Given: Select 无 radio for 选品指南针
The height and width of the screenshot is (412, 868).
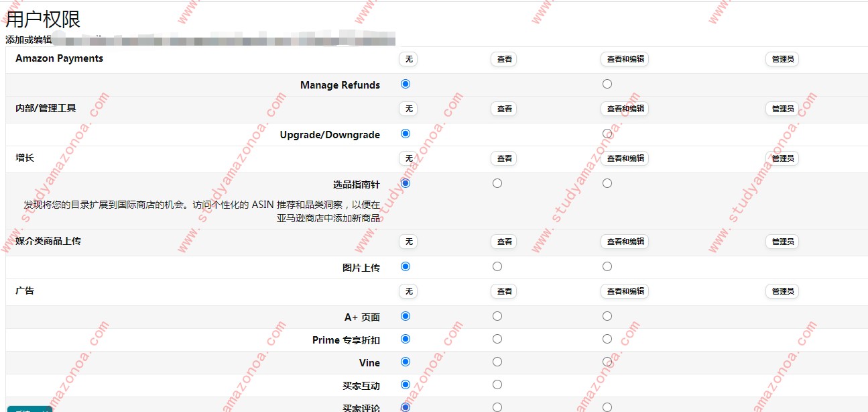Looking at the screenshot, I should [x=405, y=183].
